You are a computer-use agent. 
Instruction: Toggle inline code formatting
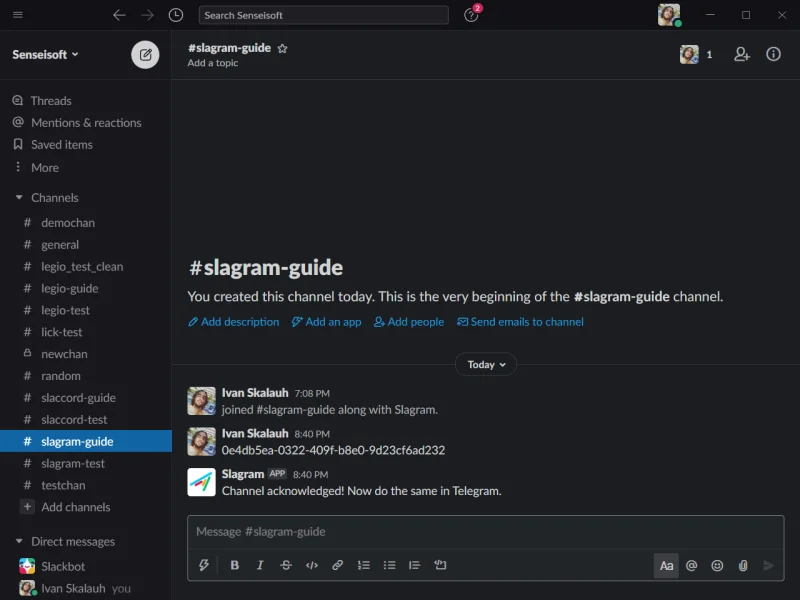[312, 565]
